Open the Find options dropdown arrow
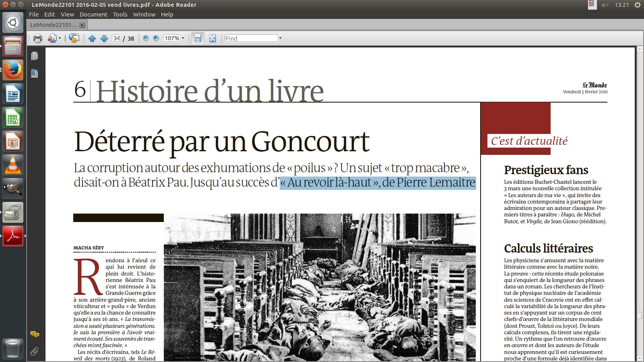644x362 pixels. click(280, 38)
